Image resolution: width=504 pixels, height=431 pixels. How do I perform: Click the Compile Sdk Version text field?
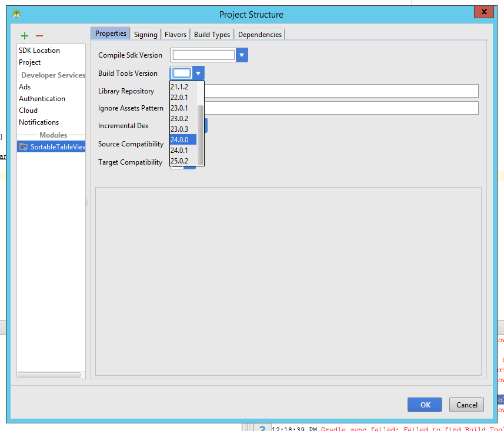click(203, 55)
